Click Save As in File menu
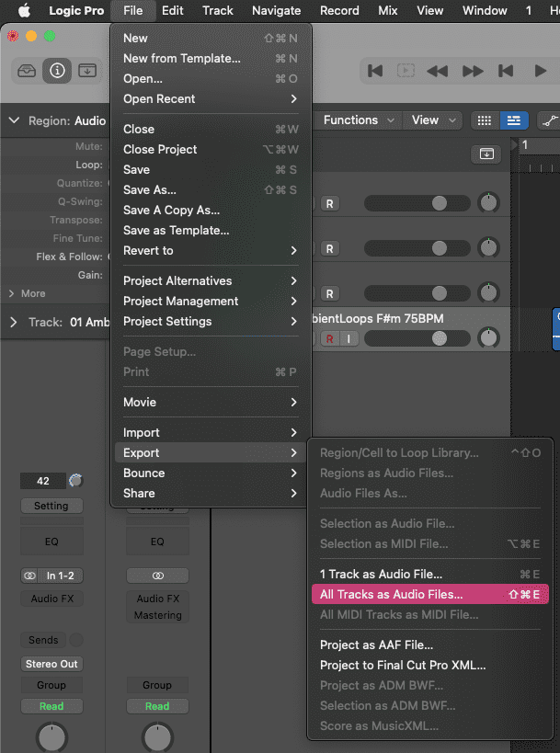560x753 pixels. click(x=211, y=190)
